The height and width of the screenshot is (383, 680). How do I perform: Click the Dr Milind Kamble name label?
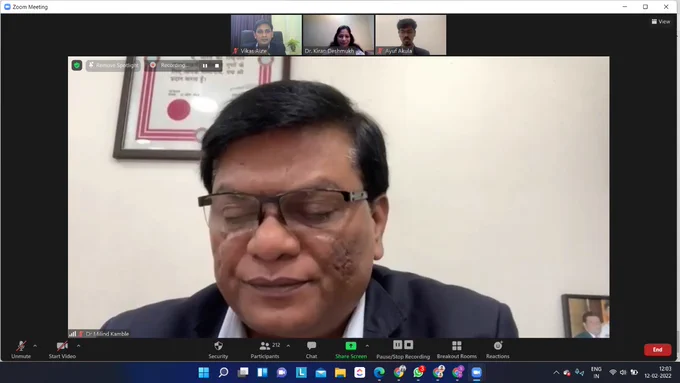coord(107,334)
